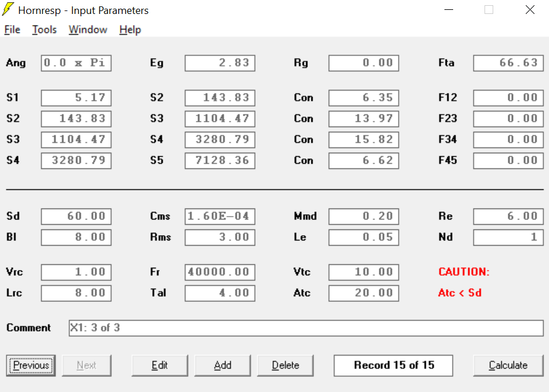This screenshot has width=549, height=392.
Task: Select the Ang field showing 0.0 x Pi
Action: (x=76, y=63)
